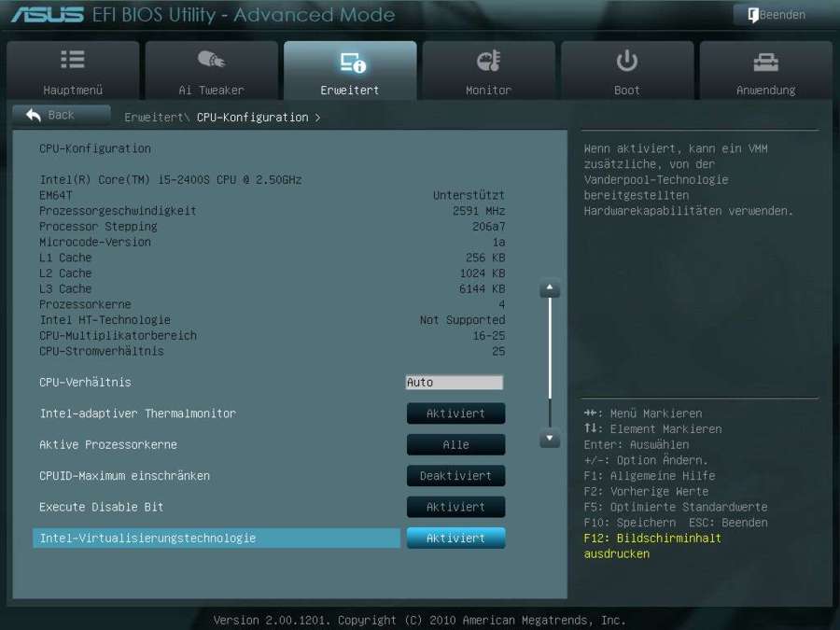This screenshot has width=840, height=630.
Task: Open Intel-Virtualisierungstechnologie Aktiviert dropdown
Action: (455, 538)
